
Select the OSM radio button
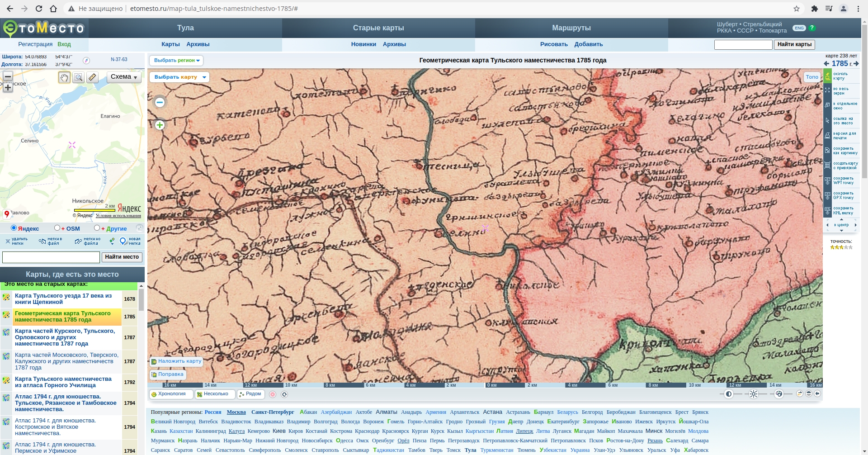[57, 228]
